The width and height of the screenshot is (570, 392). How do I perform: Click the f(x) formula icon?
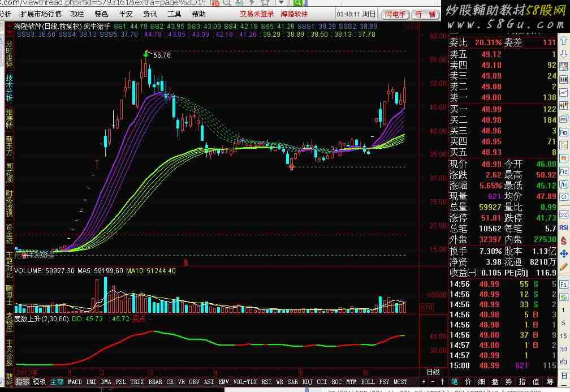click(x=563, y=184)
